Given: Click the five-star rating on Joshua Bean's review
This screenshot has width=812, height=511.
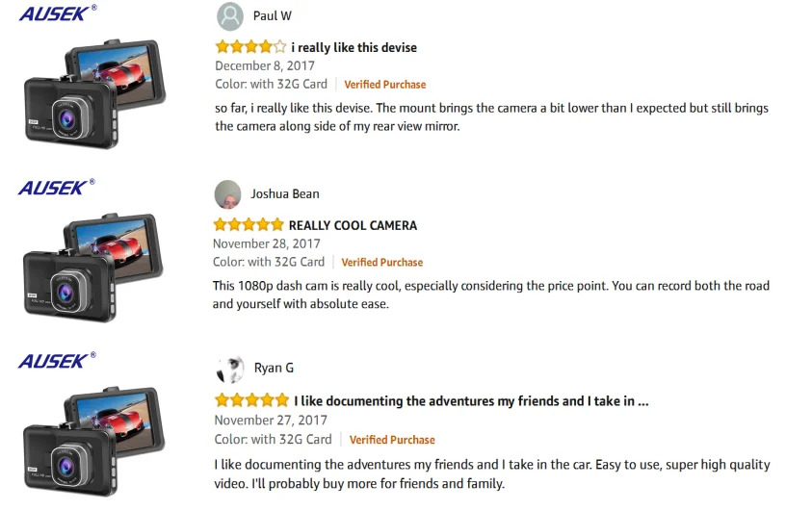Looking at the screenshot, I should (249, 225).
